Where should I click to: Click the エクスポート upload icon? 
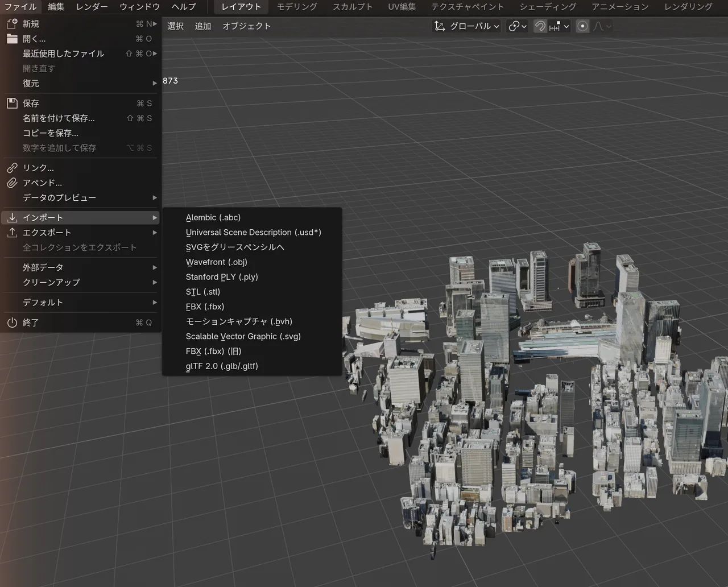pyautogui.click(x=12, y=233)
